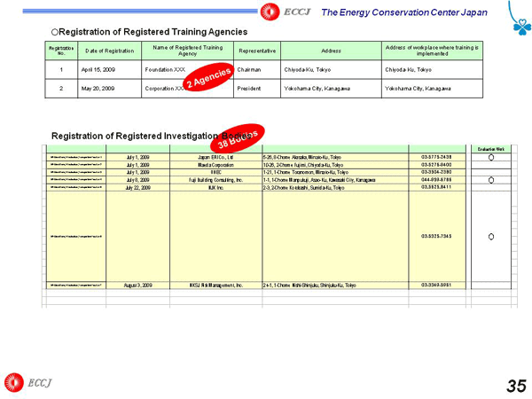Click phone number 03-5276-9400
This screenshot has height=399, width=532.
[x=436, y=165]
